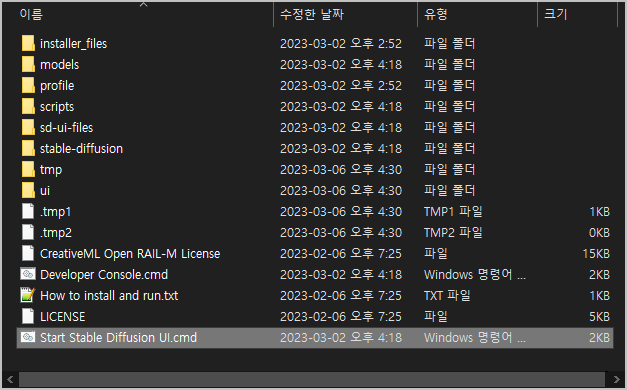Select the folder name ui
The image size is (627, 390).
pyautogui.click(x=45, y=190)
